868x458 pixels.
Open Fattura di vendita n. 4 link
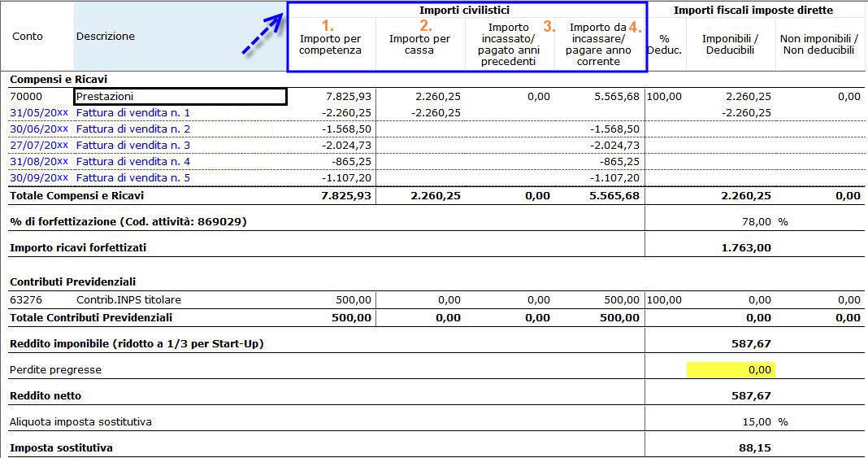(133, 162)
